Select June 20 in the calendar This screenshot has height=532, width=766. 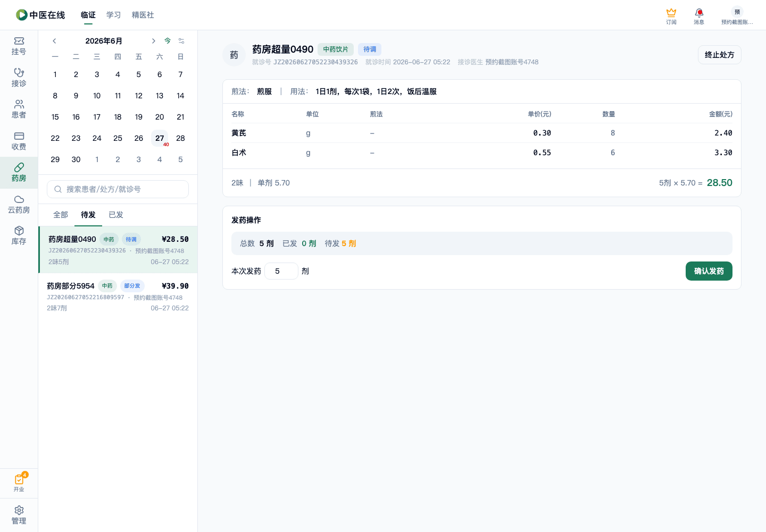pos(160,117)
